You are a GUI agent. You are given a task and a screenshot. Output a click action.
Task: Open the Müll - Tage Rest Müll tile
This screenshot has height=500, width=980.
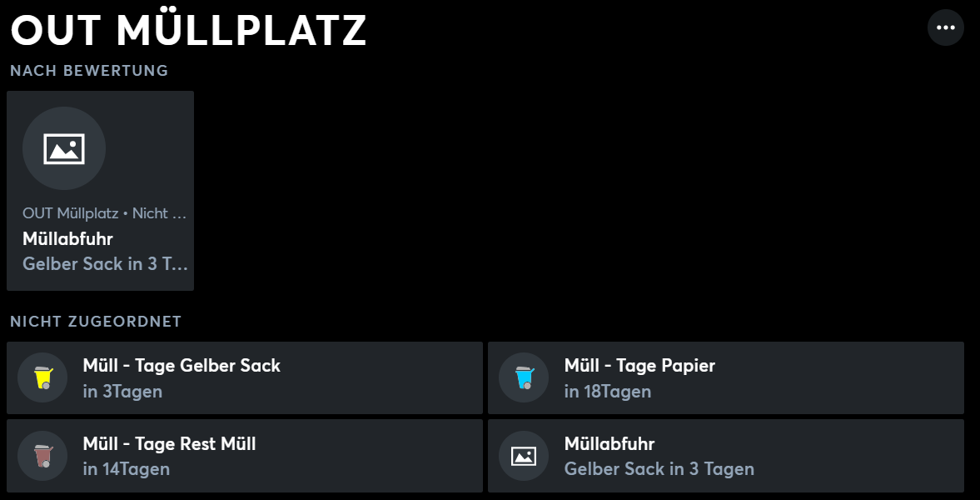[x=244, y=456]
